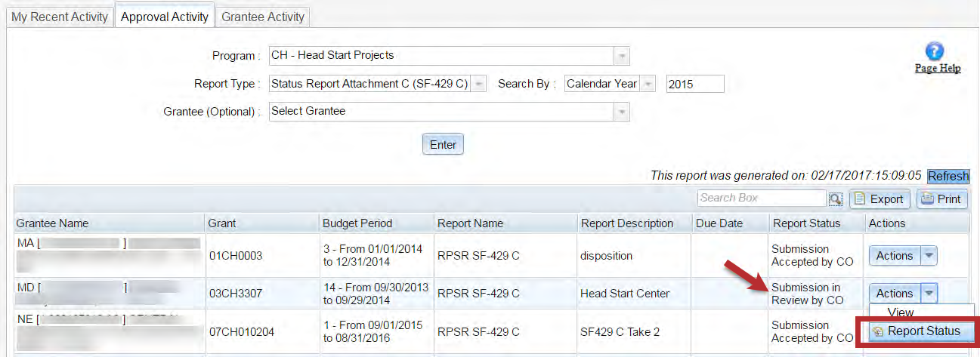This screenshot has width=980, height=357.
Task: Expand the Program dropdown arrow
Action: point(622,56)
